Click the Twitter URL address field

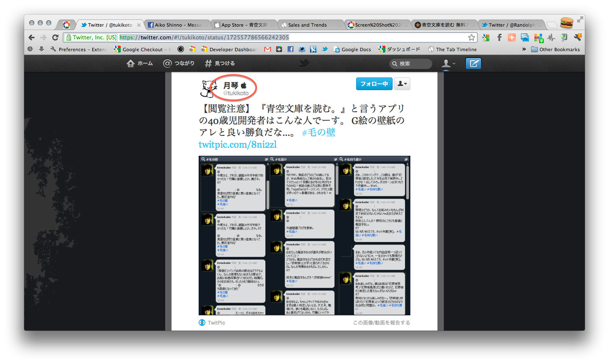[292, 37]
